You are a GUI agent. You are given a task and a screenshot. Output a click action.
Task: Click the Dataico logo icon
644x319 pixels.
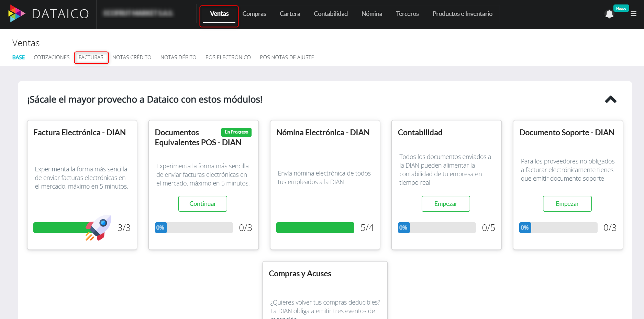(x=16, y=13)
